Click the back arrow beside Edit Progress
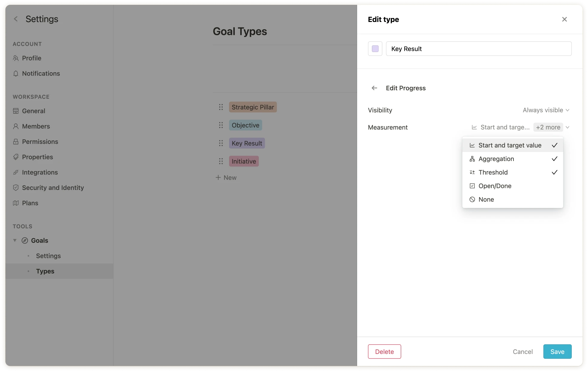This screenshot has width=588, height=372. pos(374,88)
